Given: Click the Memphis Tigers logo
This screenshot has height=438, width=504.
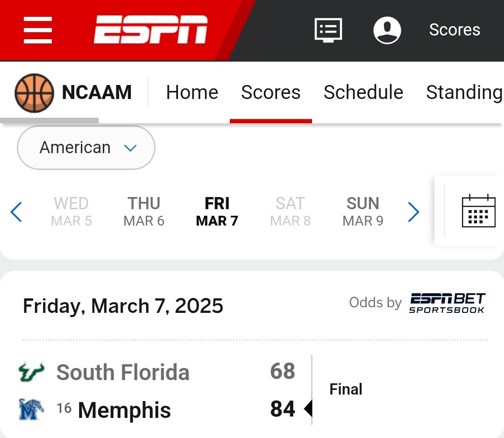Looking at the screenshot, I should pos(31,410).
